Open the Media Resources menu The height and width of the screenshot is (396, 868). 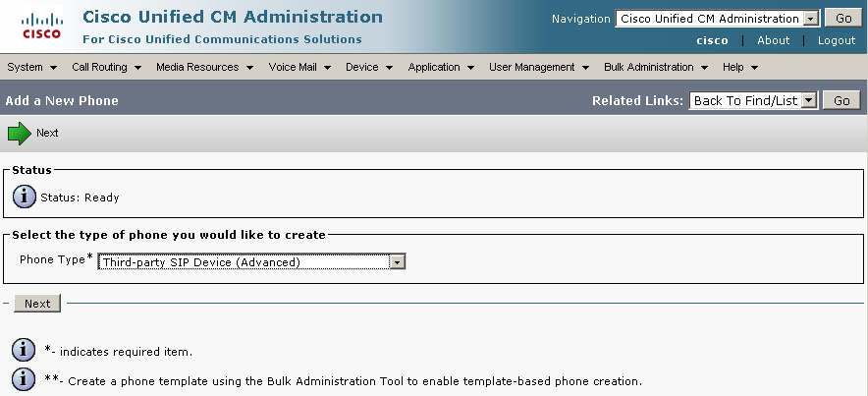tap(204, 67)
